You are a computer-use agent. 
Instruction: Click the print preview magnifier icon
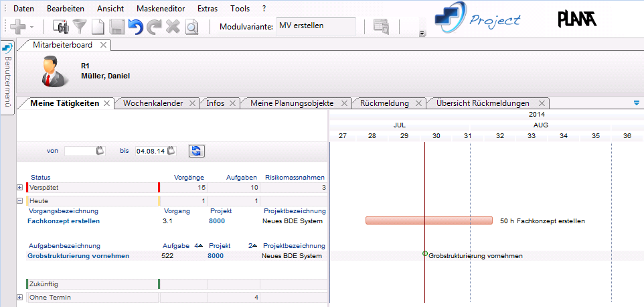[x=192, y=27]
